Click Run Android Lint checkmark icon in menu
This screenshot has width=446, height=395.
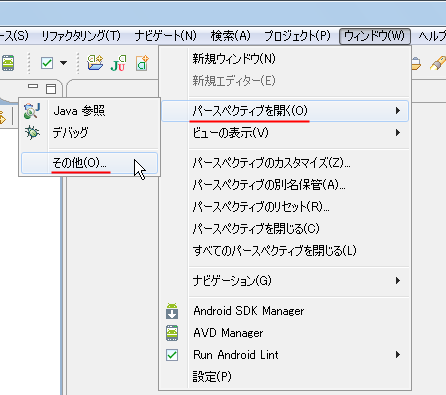(x=172, y=355)
